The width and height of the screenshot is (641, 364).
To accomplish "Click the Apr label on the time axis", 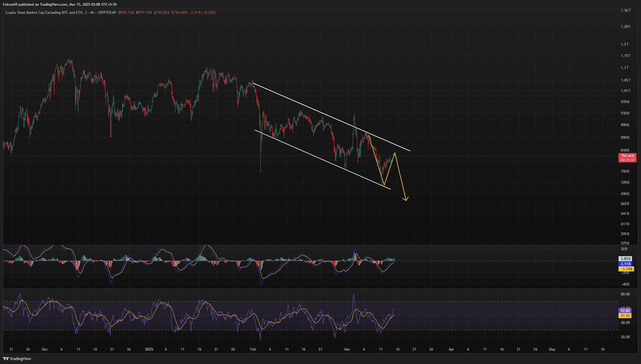I will (451, 349).
